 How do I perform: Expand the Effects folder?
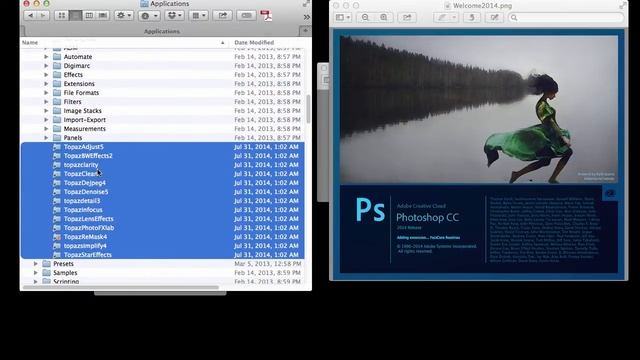point(46,75)
